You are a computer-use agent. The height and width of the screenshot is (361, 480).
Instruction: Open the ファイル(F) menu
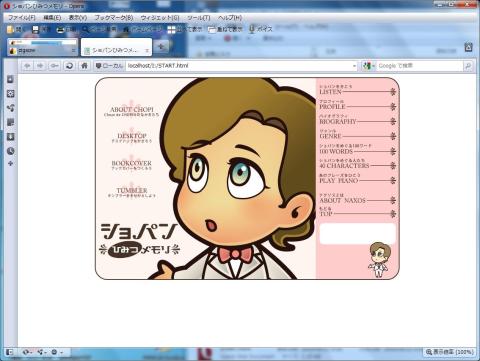tap(22, 17)
